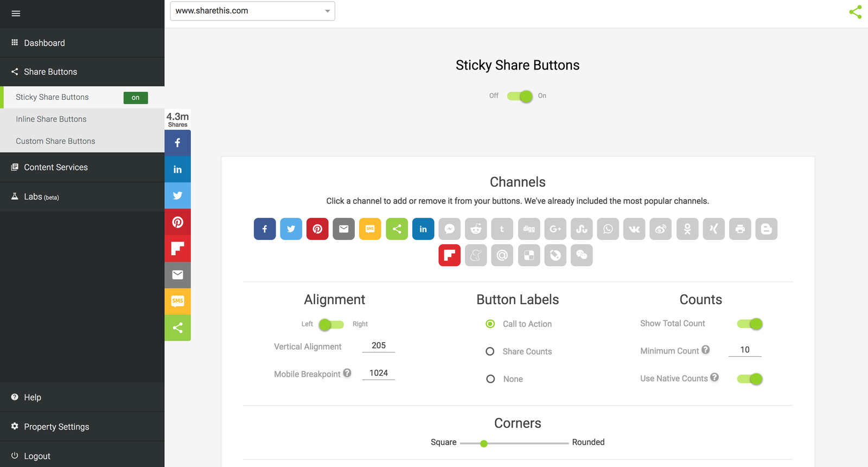
Task: Click the Mobile Breakpoint value field
Action: (379, 374)
